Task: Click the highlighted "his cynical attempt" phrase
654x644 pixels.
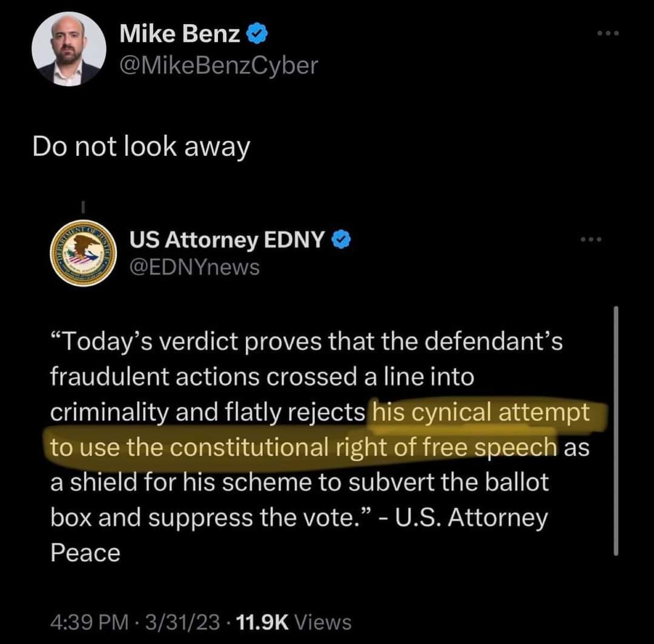Action: 481,412
